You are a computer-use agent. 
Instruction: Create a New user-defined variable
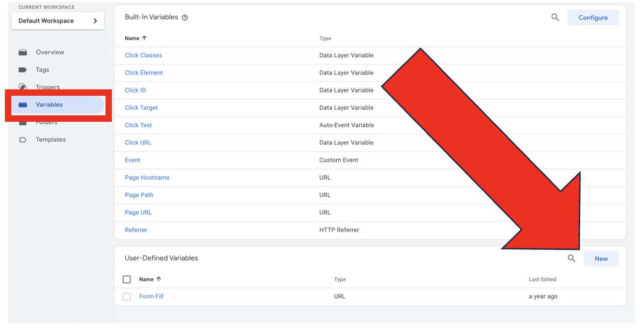pos(601,259)
